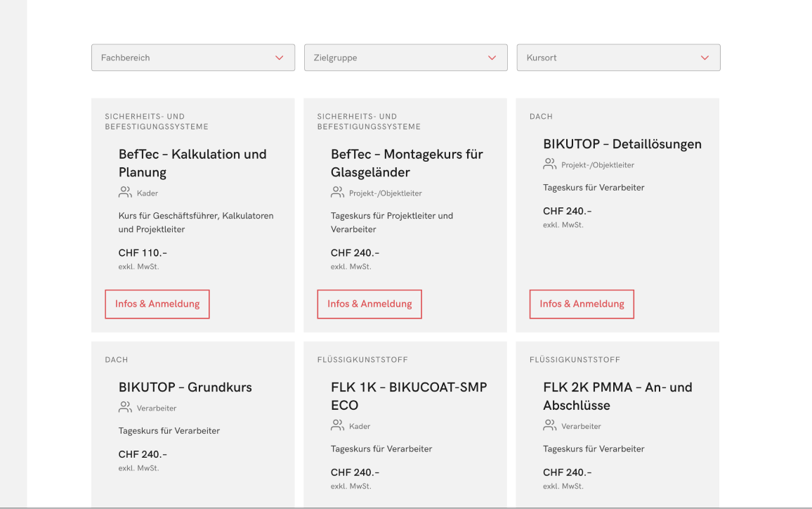Click the people icon in BefTec Montagekurs card
The width and height of the screenshot is (812, 509).
tap(337, 192)
